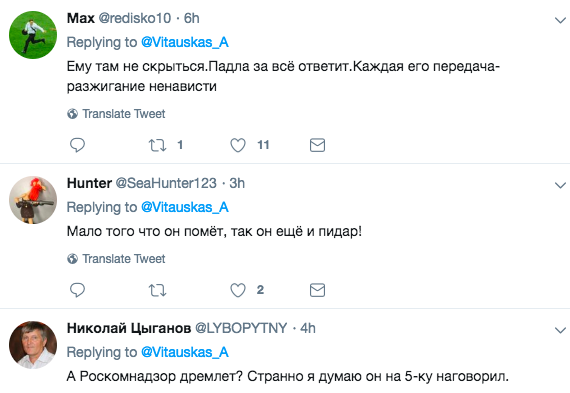The image size is (570, 393).
Task: Expand the dropdown arrow on Hunter's tweet
Action: [x=560, y=185]
